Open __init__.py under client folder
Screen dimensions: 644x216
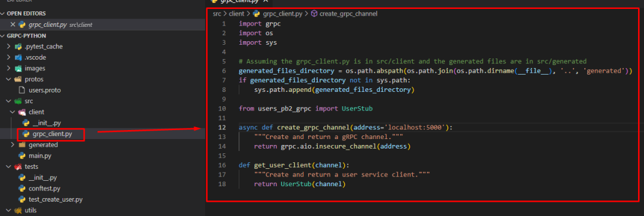[47, 123]
